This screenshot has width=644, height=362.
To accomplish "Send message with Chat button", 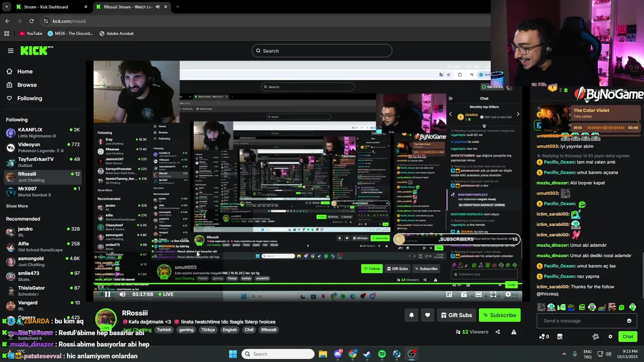I will click(628, 336).
